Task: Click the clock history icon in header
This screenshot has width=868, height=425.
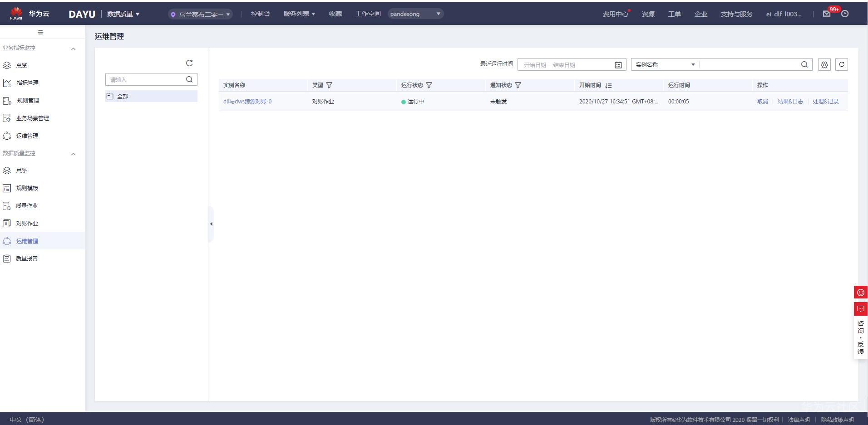Action: tap(845, 14)
